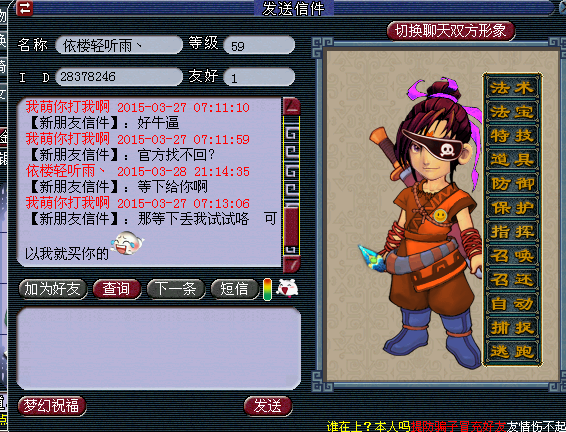This screenshot has width=566, height=432.
Task: Choose 逃跑 escape in battle menu
Action: tap(512, 352)
